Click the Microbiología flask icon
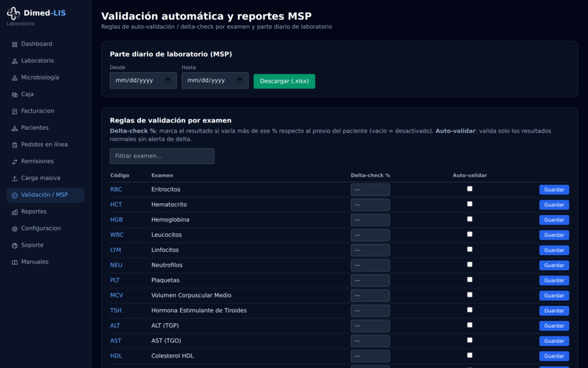 coord(14,78)
